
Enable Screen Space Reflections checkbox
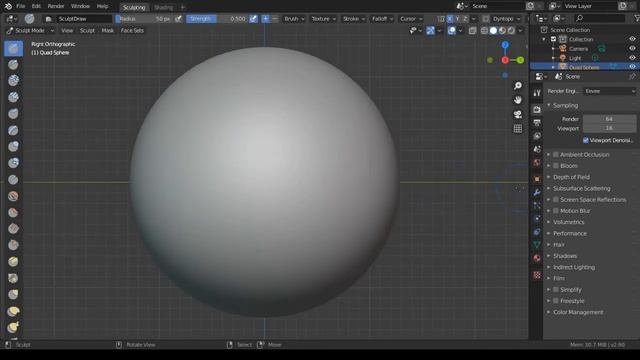click(x=556, y=200)
